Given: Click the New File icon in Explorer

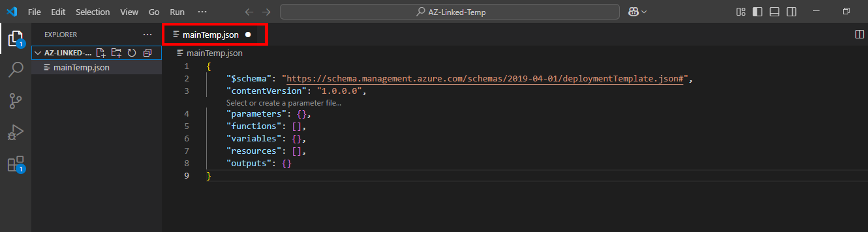Looking at the screenshot, I should pos(100,53).
